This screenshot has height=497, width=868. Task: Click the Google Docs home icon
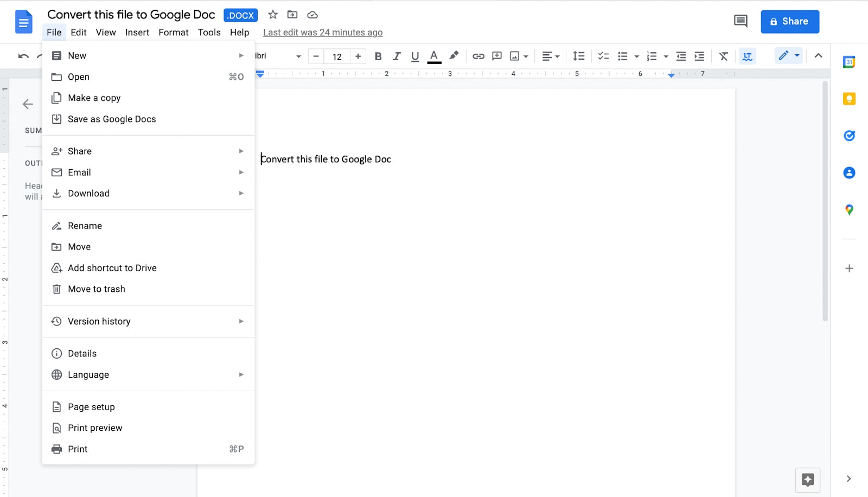tap(24, 22)
